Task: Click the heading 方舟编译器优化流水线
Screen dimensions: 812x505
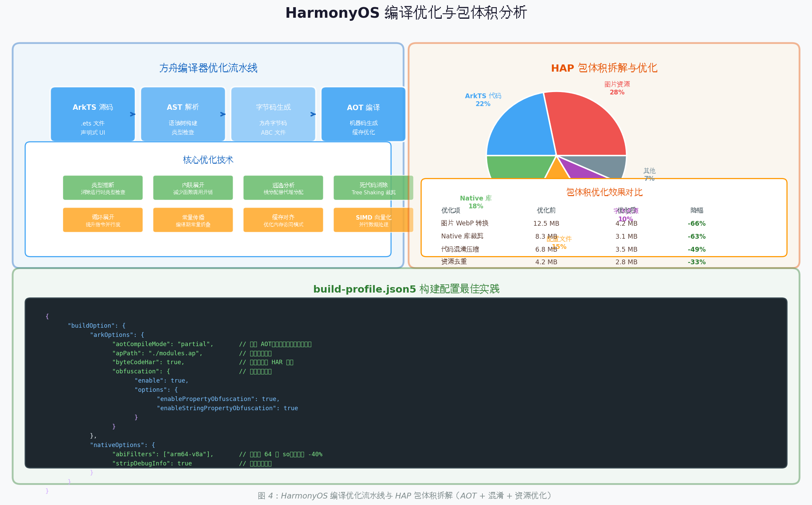Action: pos(208,68)
